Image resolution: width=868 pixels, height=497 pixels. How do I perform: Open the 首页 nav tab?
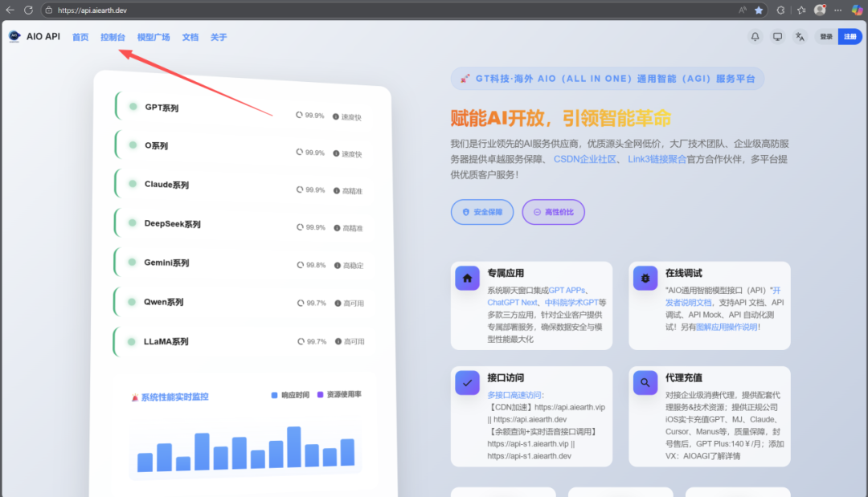80,37
